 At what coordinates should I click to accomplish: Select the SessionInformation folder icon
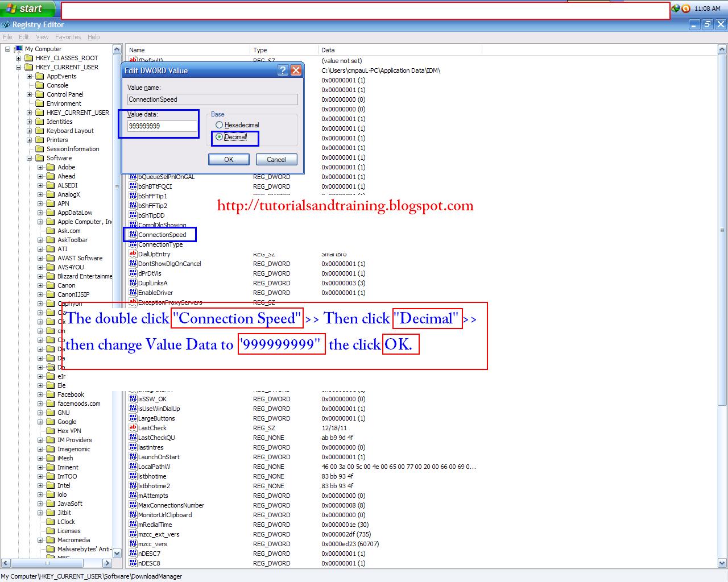pyautogui.click(x=39, y=149)
